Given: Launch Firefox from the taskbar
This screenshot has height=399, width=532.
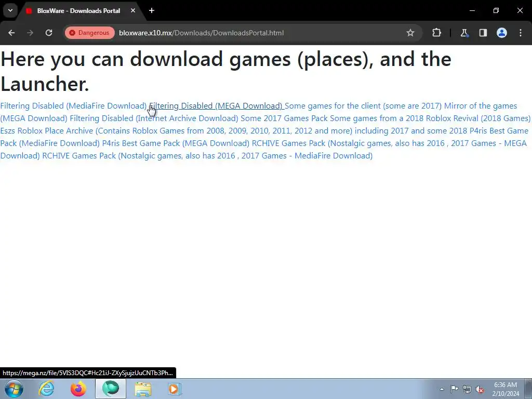Looking at the screenshot, I should pyautogui.click(x=78, y=389).
